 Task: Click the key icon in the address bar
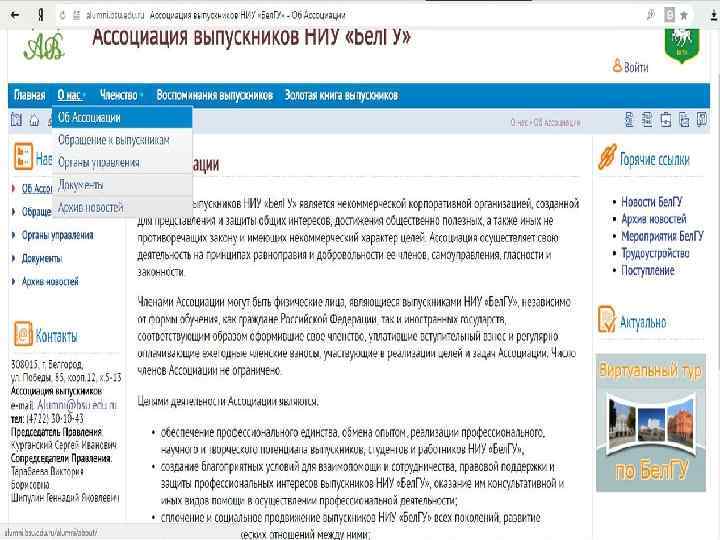[651, 15]
